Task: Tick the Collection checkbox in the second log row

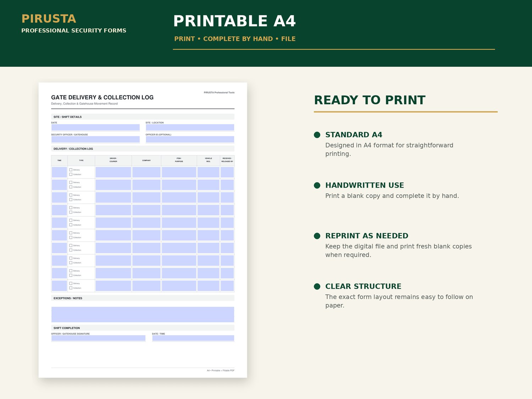Action: 71,187
